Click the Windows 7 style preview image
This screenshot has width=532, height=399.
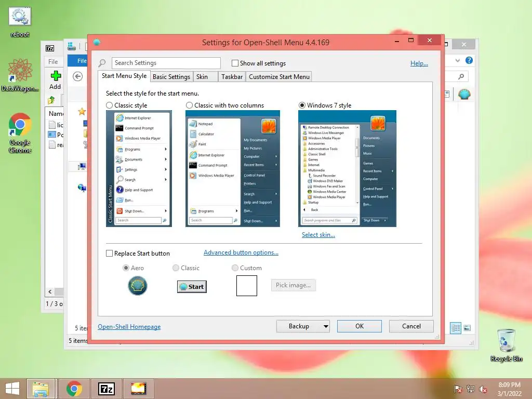[x=347, y=169]
